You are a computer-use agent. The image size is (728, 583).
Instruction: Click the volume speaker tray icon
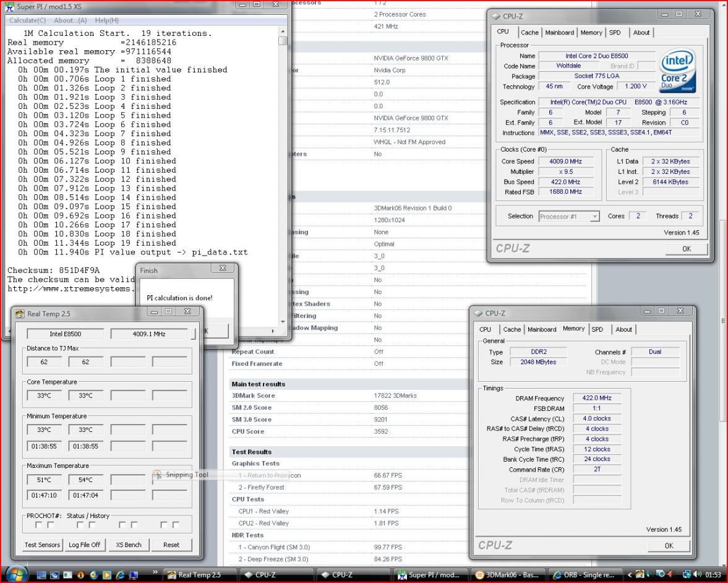696,574
